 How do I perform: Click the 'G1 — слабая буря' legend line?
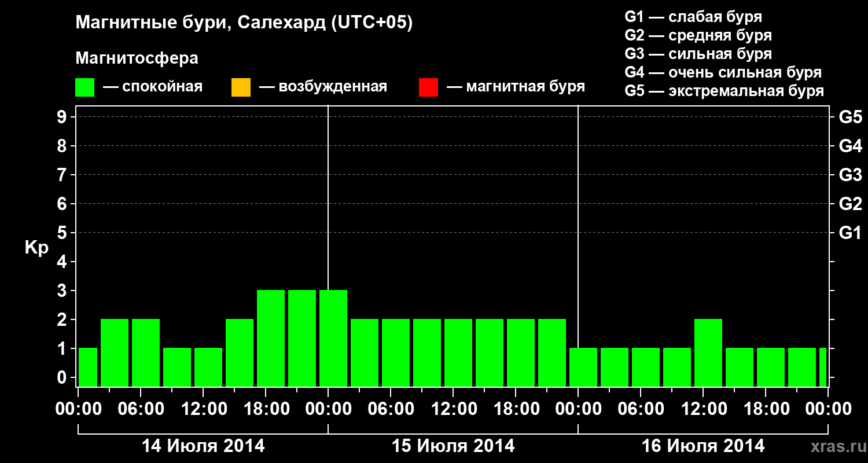pyautogui.click(x=693, y=17)
